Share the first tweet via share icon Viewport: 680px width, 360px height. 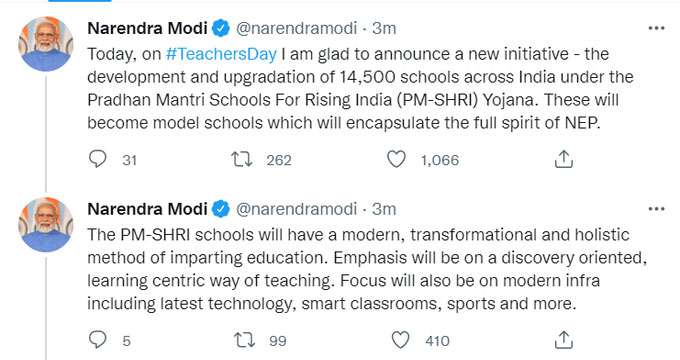(x=563, y=159)
